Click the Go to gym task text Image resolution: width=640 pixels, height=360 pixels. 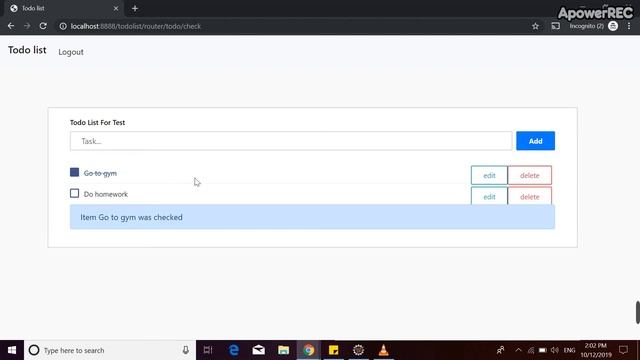pyautogui.click(x=100, y=173)
